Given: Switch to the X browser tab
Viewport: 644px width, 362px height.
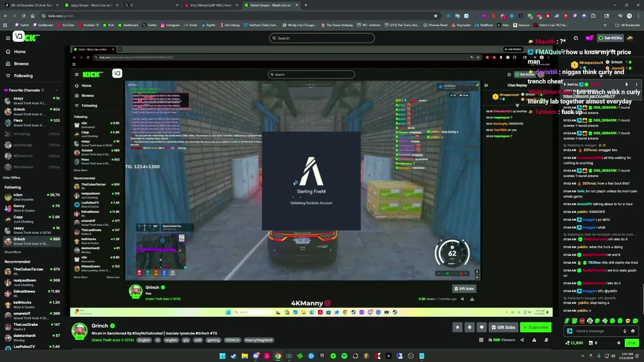Looking at the screenshot, I should tap(151, 5).
